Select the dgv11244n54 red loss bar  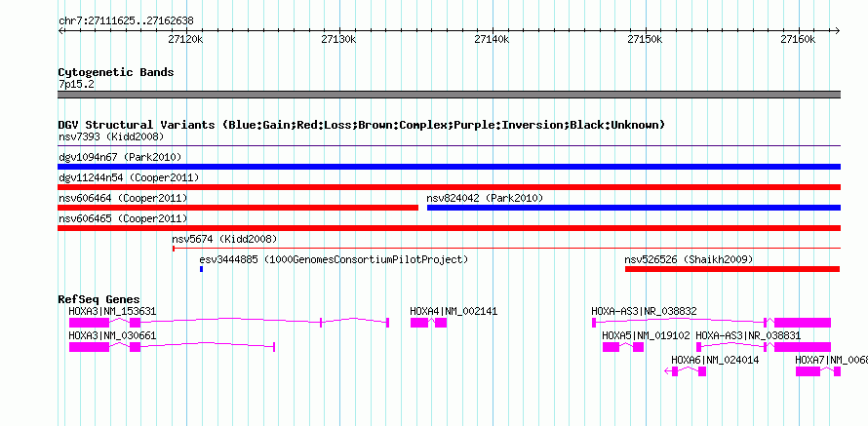(449, 187)
